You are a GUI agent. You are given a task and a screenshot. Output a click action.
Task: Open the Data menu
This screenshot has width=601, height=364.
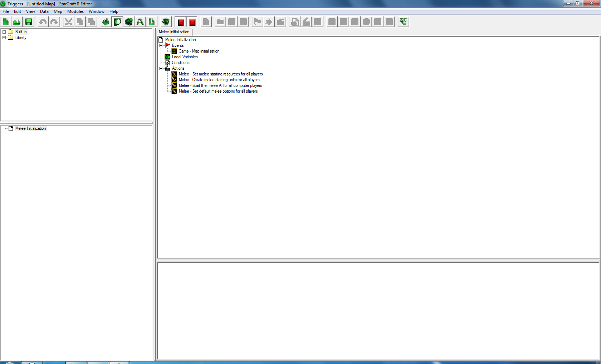(x=44, y=11)
